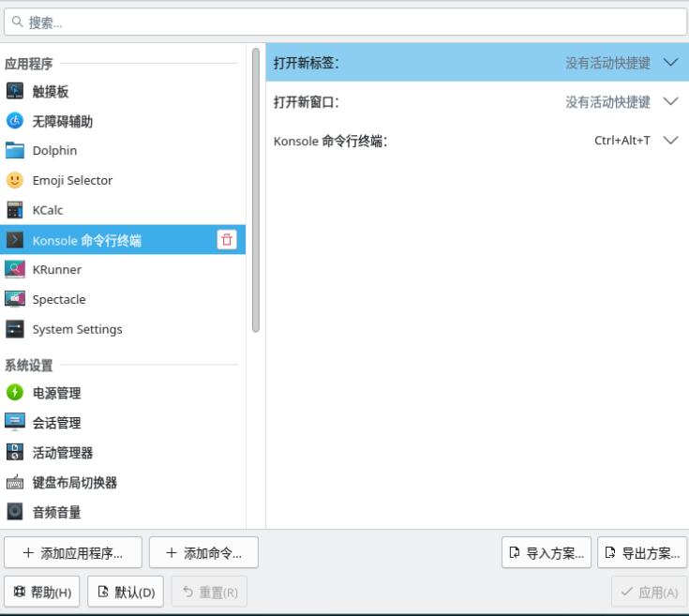Select 触摸板 in the application list
Viewport: 689px width, 616px height.
click(123, 91)
